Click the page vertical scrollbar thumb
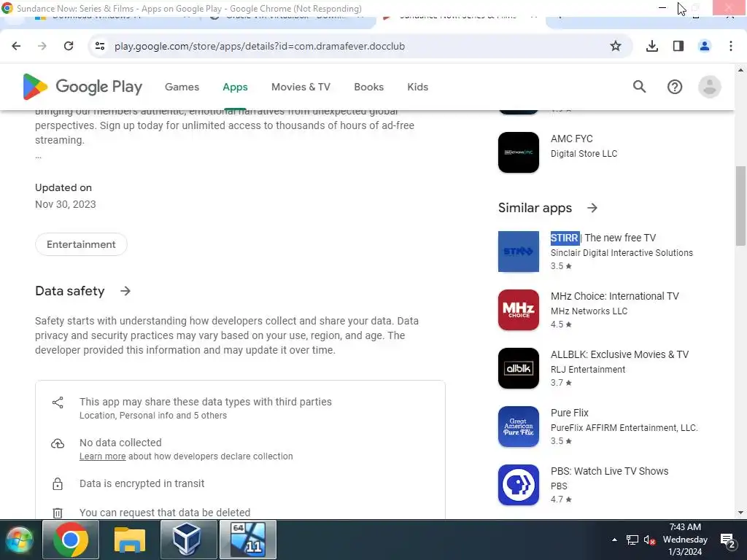 [x=740, y=206]
